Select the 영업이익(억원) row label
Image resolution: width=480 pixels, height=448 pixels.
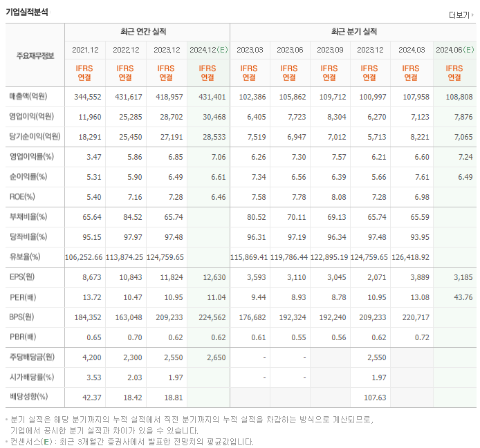[32, 116]
